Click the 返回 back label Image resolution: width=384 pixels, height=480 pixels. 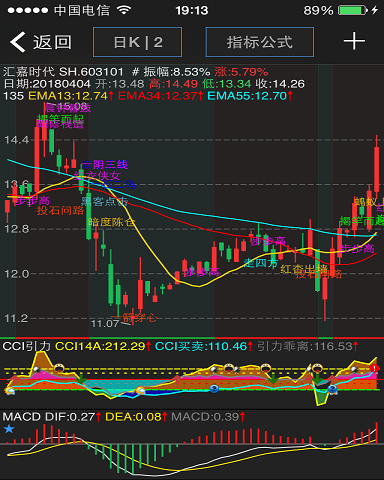(52, 42)
